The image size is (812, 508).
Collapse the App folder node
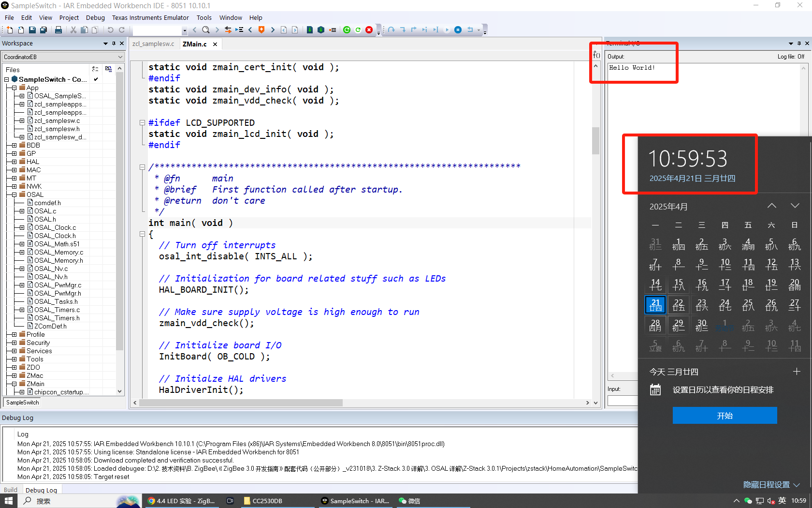pyautogui.click(x=14, y=88)
